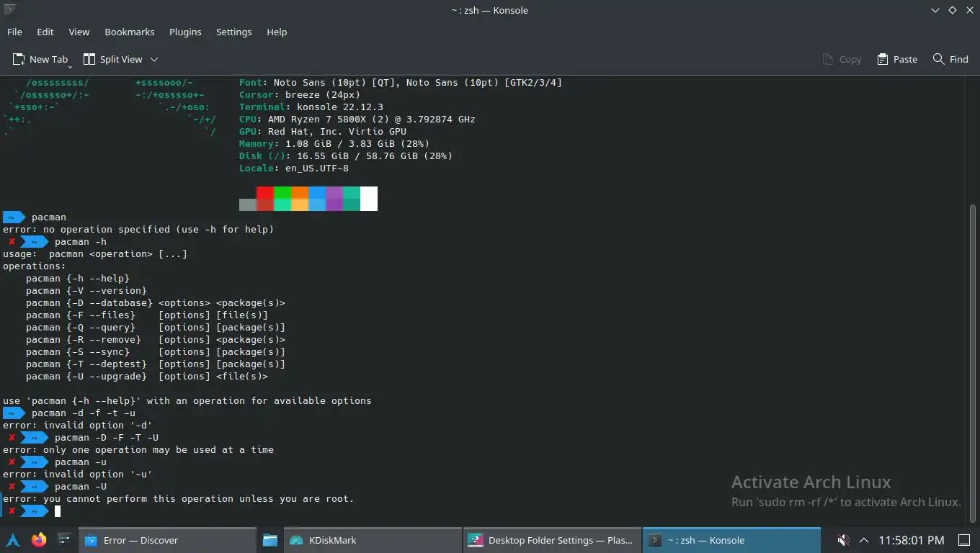Screen dimensions: 980x553
Task: Click the system settings taskbar icon
Action: 64,539
